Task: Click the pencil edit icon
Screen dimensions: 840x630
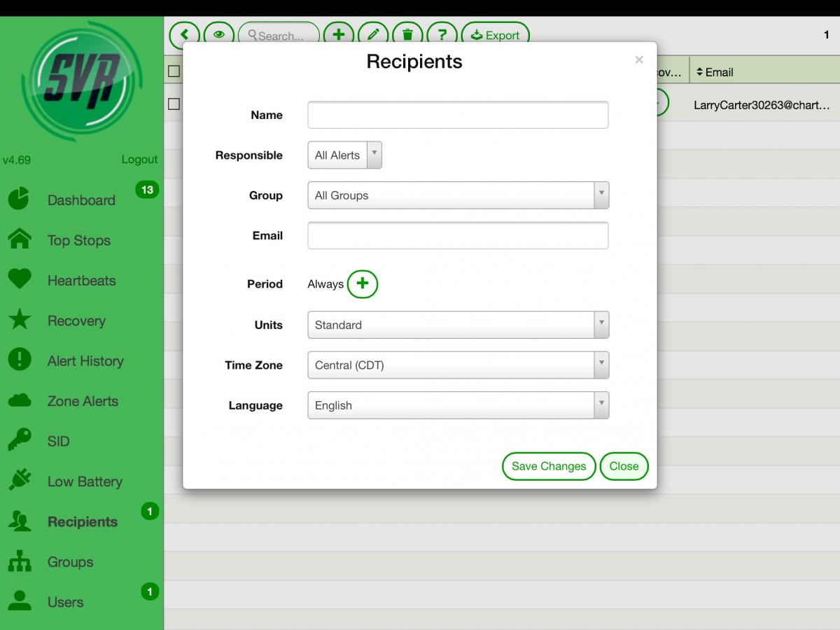Action: click(373, 34)
